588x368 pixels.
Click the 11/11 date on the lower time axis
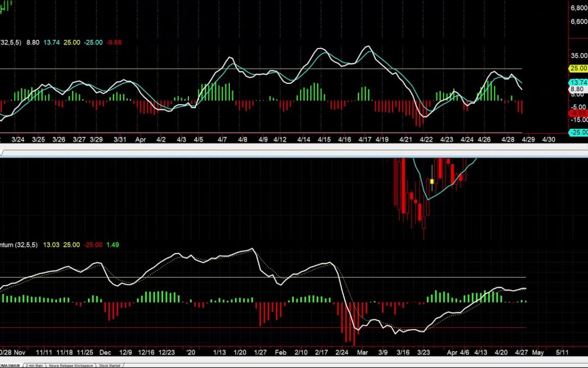coord(44,353)
